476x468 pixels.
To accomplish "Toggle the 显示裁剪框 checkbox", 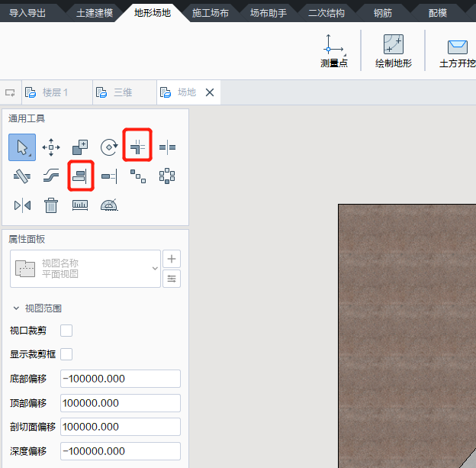I will point(66,354).
